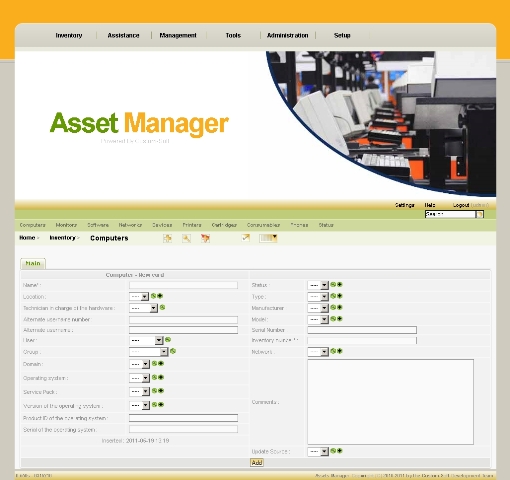Click the Add button
The height and width of the screenshot is (480, 510).
(x=257, y=463)
